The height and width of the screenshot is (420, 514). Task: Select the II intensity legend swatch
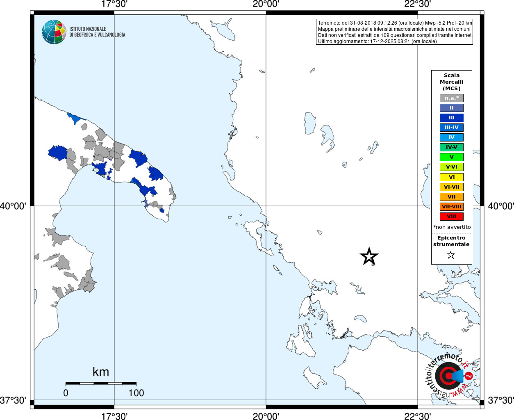pos(452,108)
